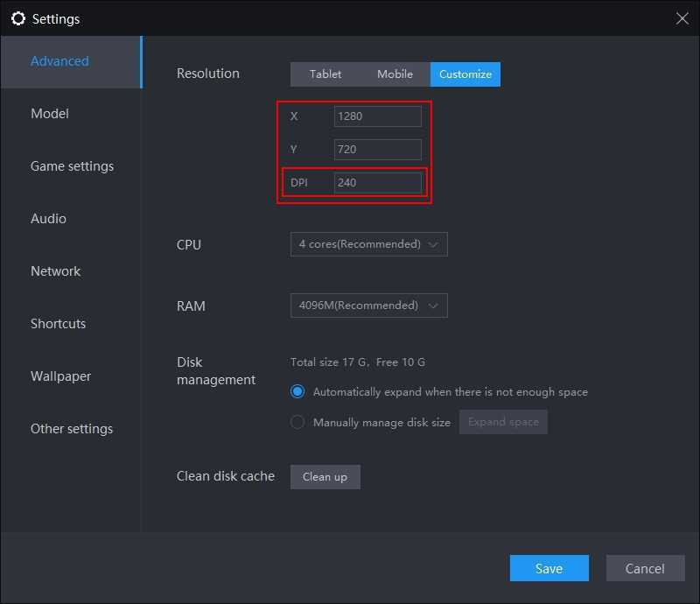The image size is (700, 604).
Task: Click the 'Total size 17 G, Free 10 G' text
Action: coord(358,362)
